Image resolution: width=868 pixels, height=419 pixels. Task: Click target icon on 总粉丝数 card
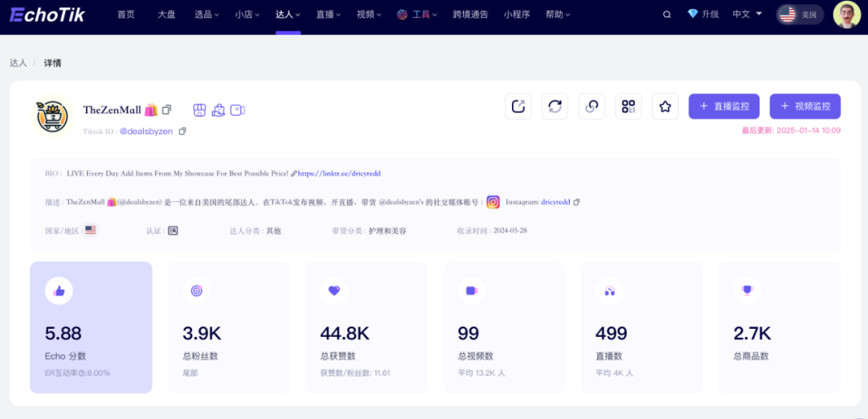(x=197, y=290)
